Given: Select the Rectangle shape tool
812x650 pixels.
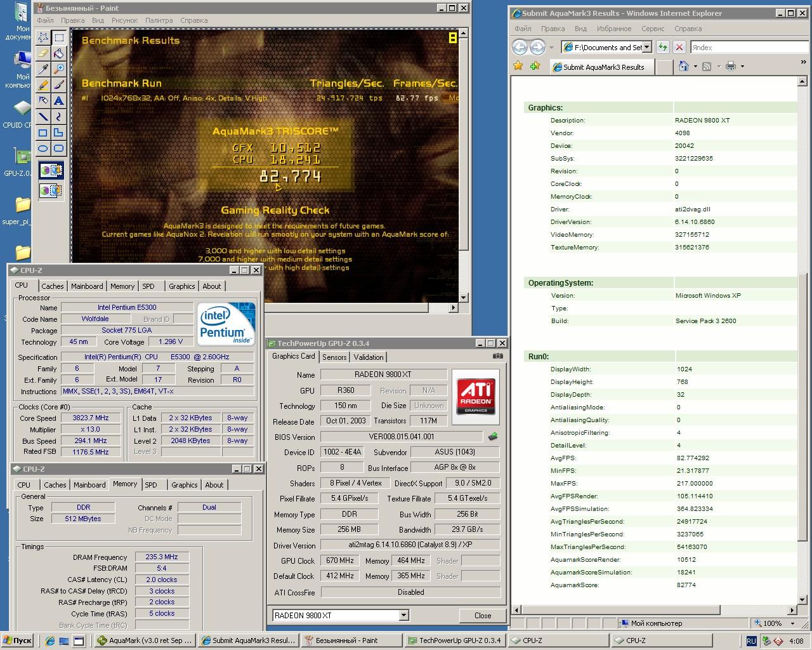Looking at the screenshot, I should pos(43,133).
